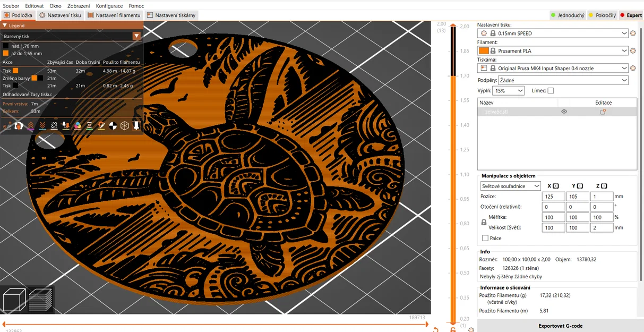Switch to layers preview view

tap(40, 300)
